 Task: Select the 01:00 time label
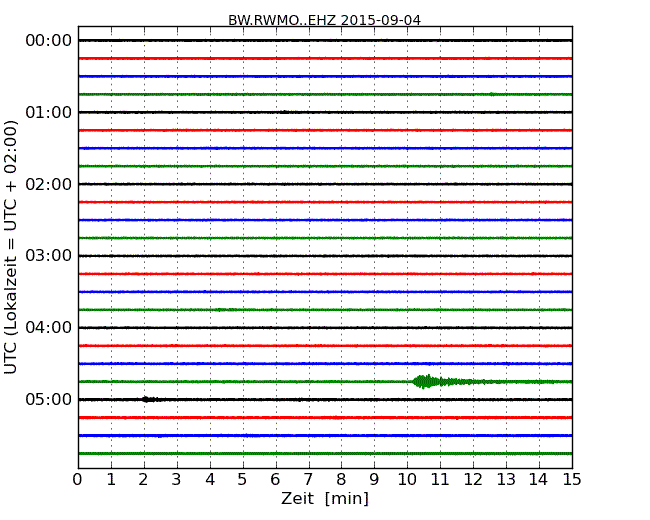[x=49, y=112]
